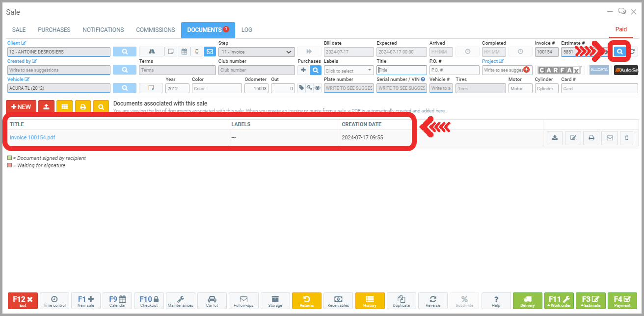Screen dimensions: 644x316
Task: Toggle the blue envelope notification button by Client
Action: [x=210, y=52]
